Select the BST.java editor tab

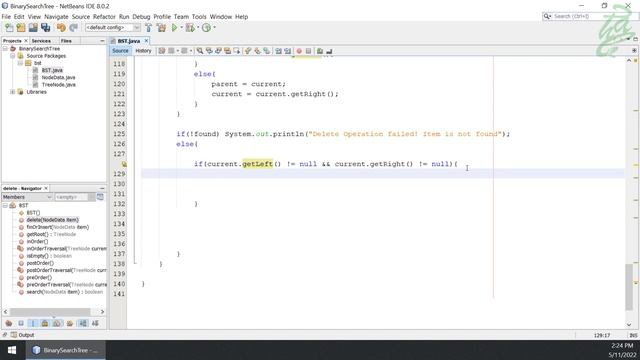click(129, 41)
